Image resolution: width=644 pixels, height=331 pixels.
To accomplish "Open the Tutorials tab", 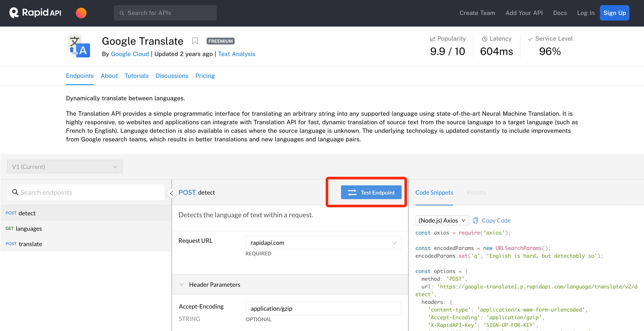I will pos(137,76).
